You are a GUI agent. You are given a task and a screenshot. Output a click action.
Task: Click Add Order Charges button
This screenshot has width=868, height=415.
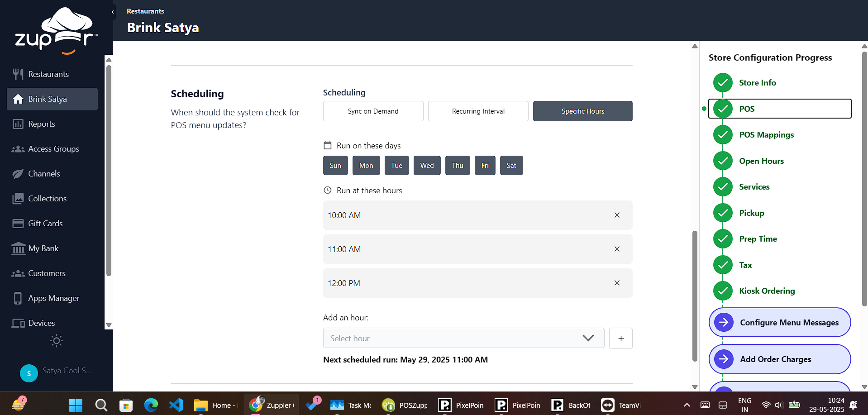pyautogui.click(x=780, y=359)
